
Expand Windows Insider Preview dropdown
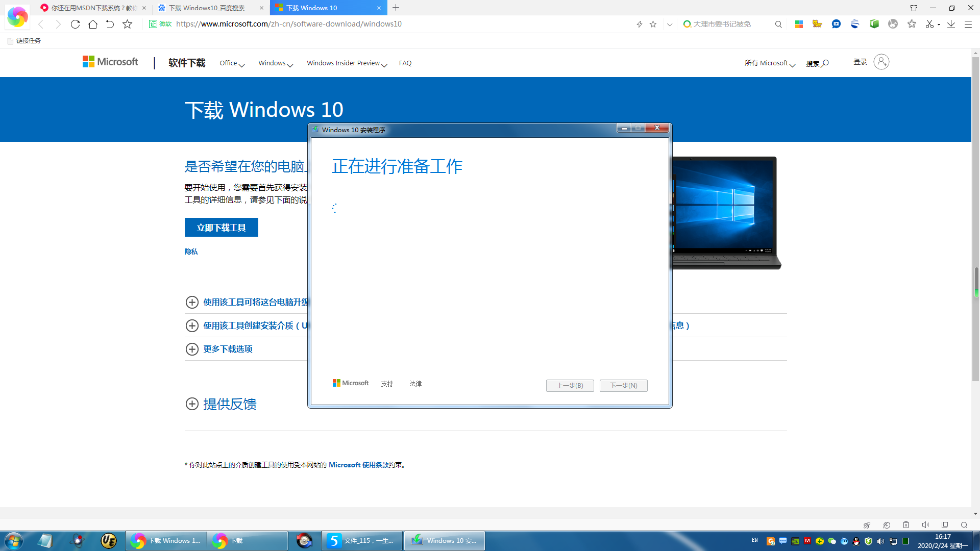tap(347, 63)
